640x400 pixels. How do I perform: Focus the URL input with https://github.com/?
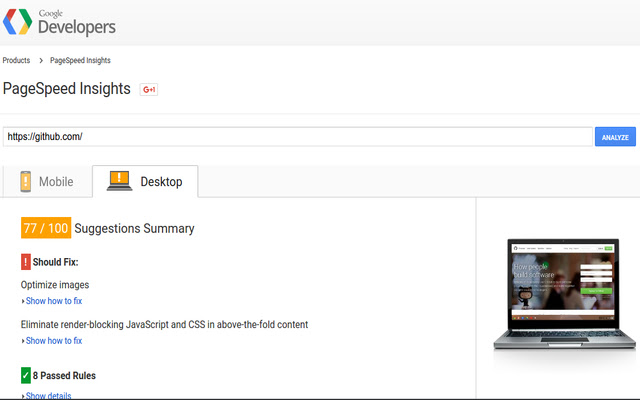[x=298, y=137]
